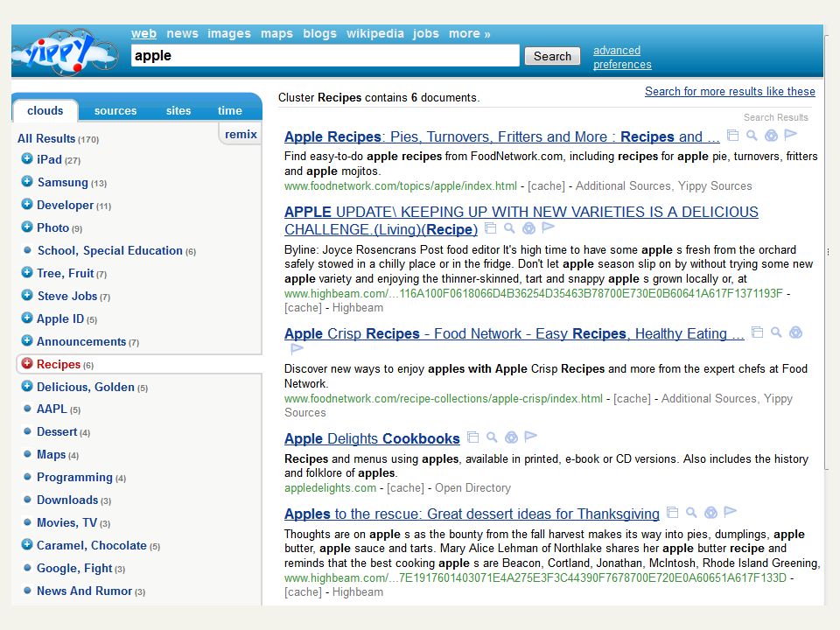Preview Apple Crisp Recipes result with magnifier icon
This screenshot has height=630, width=840.
776,332
